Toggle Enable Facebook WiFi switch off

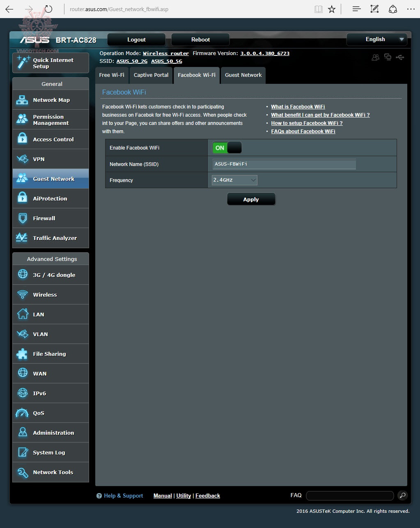[x=227, y=148]
